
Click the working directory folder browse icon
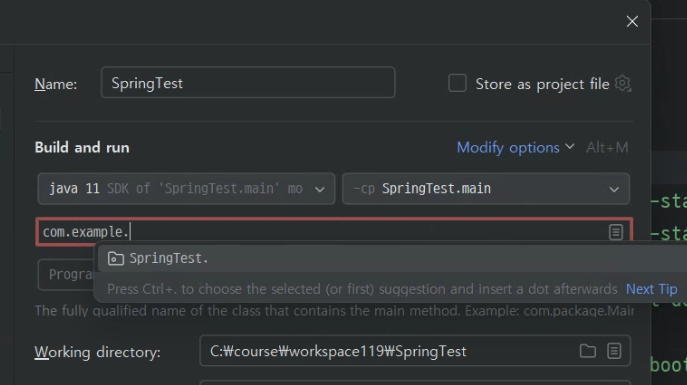click(x=588, y=351)
